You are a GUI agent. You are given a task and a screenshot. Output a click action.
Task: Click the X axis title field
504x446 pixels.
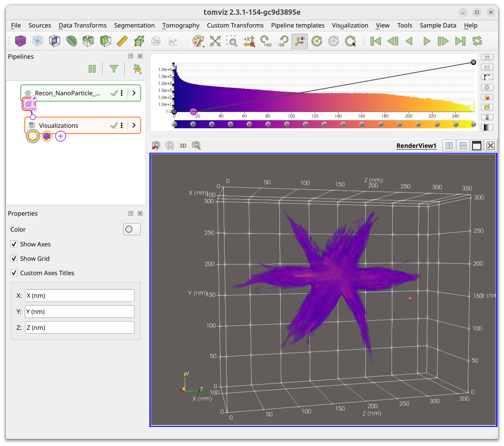click(80, 296)
